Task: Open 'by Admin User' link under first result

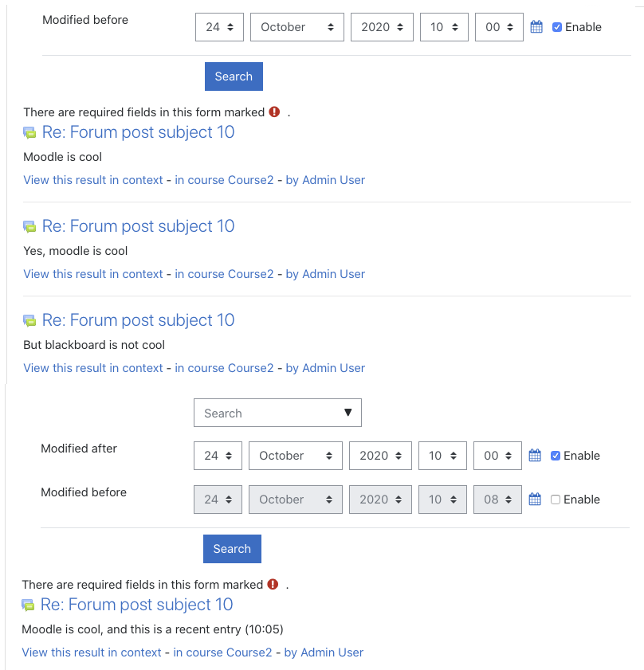Action: [325, 180]
